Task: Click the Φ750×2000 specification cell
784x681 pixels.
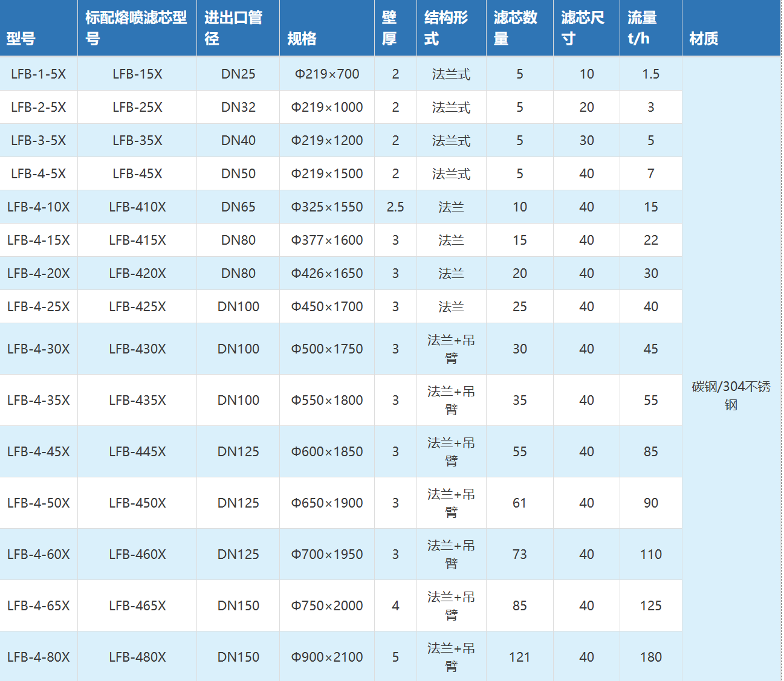Action: click(x=327, y=605)
